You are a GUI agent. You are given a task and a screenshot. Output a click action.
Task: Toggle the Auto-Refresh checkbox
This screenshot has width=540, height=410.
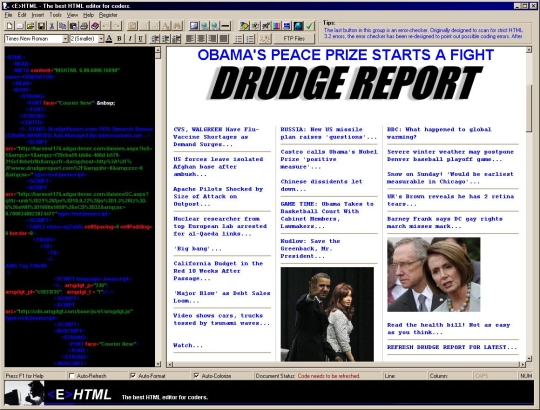click(72, 376)
